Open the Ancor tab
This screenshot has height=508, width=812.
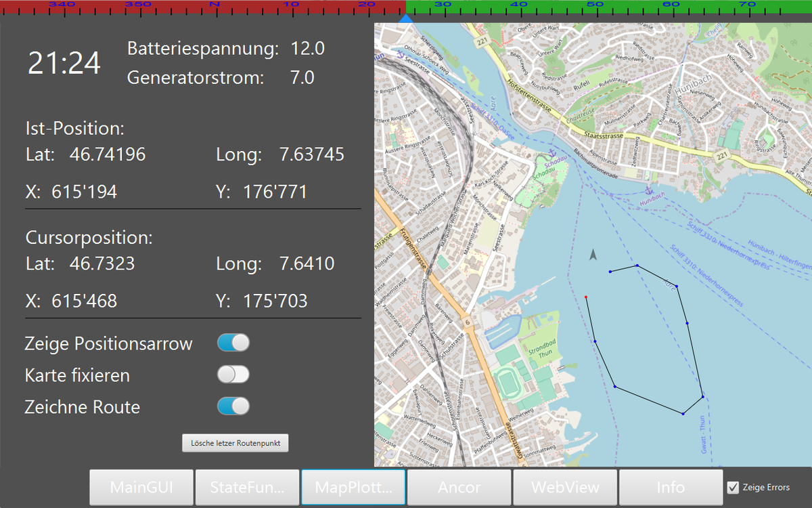[x=459, y=487]
